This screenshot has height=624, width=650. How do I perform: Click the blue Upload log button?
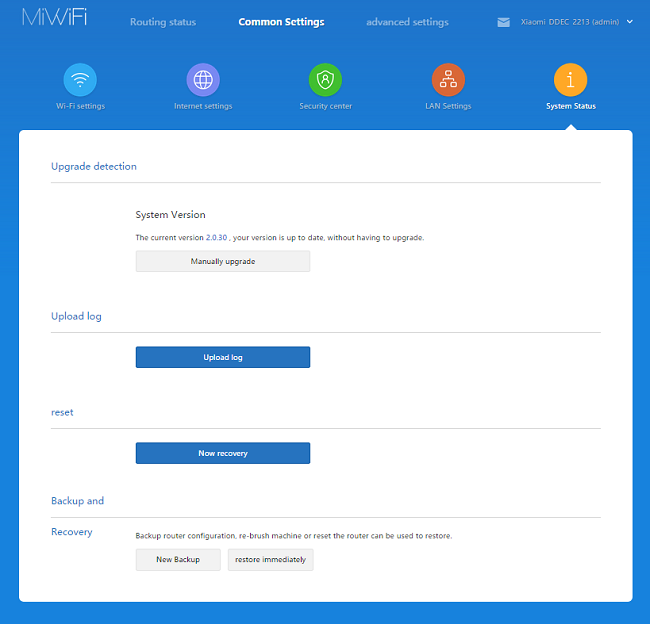click(x=223, y=357)
